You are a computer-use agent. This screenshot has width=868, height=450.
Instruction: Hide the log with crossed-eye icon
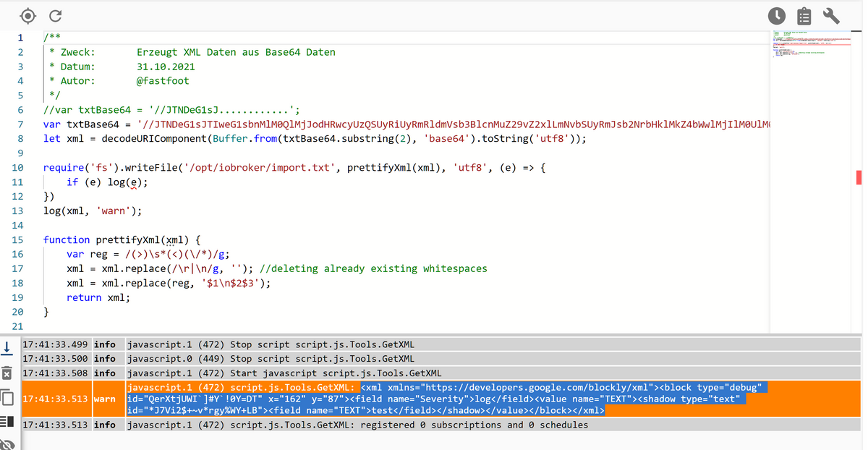tap(7, 444)
